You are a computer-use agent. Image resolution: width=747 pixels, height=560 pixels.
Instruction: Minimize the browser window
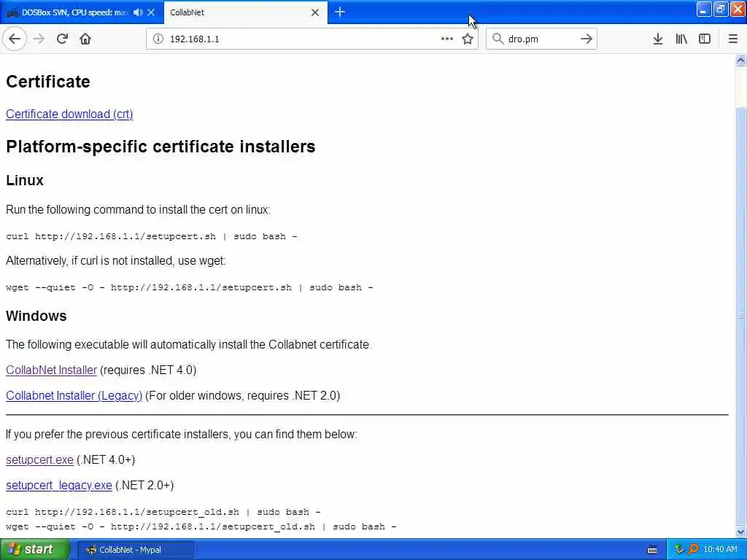[x=704, y=9]
